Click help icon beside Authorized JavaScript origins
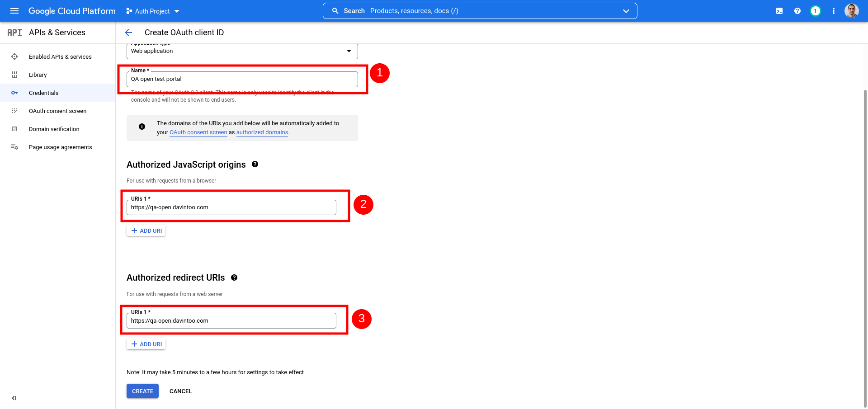This screenshot has height=409, width=868. [x=255, y=164]
